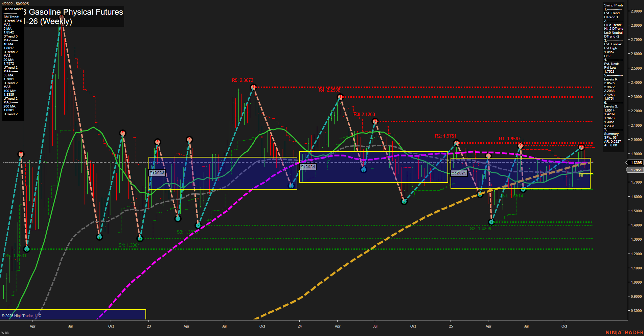
Task: Click the Gasoline Physical Futures chart title
Action: [74, 12]
